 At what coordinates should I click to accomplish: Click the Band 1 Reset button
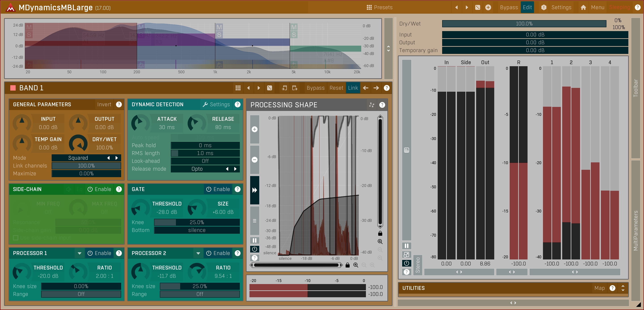[336, 88]
